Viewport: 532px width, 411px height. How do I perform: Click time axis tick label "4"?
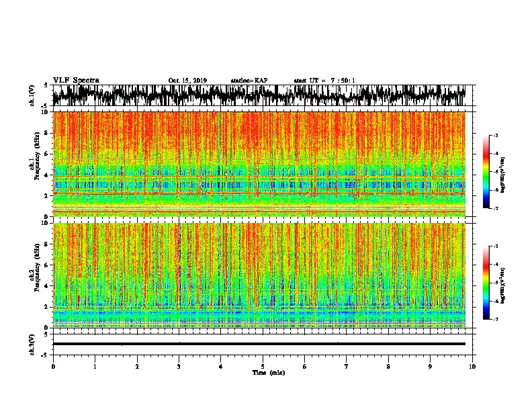[221, 367]
